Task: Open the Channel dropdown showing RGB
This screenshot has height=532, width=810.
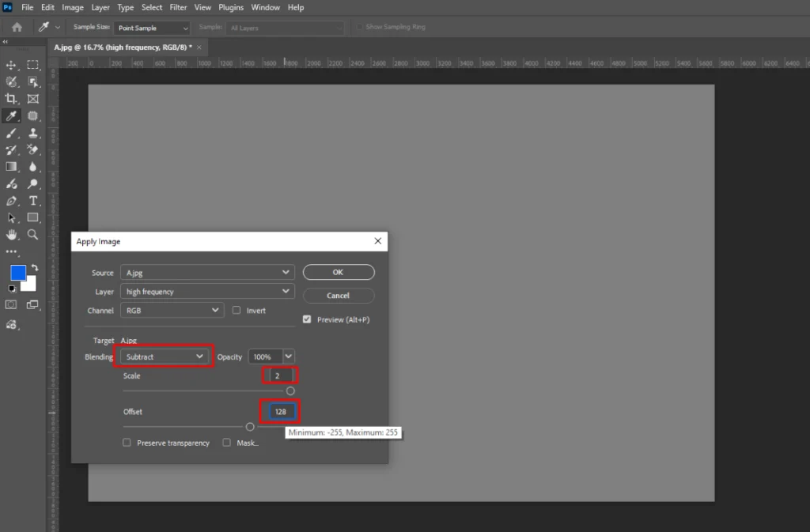Action: pyautogui.click(x=172, y=310)
